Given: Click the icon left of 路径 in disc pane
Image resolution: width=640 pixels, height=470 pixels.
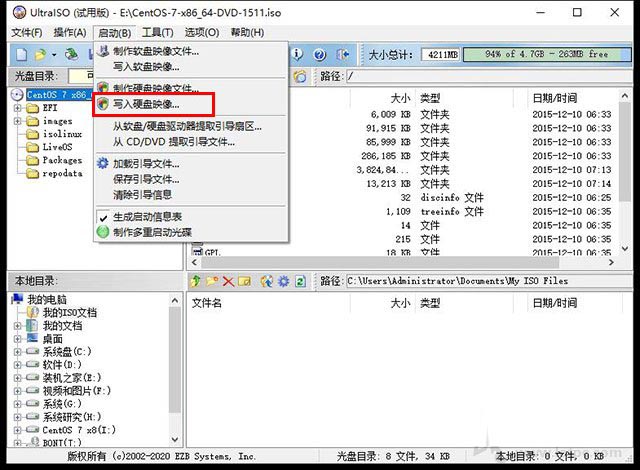Looking at the screenshot, I should pyautogui.click(x=300, y=76).
